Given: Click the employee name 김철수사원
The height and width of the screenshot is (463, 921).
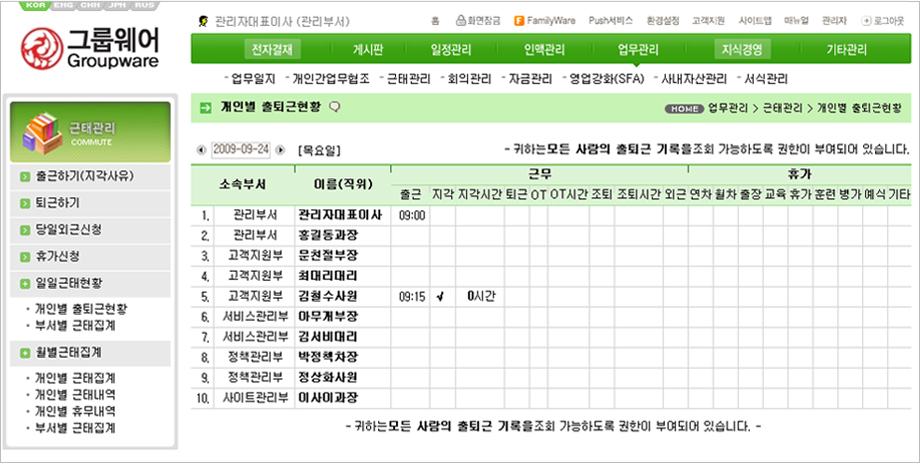Looking at the screenshot, I should point(327,297).
